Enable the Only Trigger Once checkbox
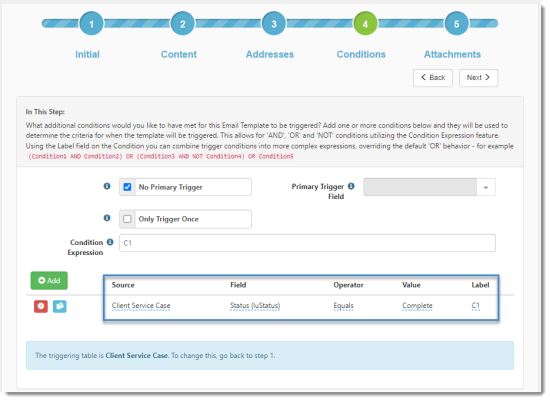550x401 pixels. pos(127,219)
